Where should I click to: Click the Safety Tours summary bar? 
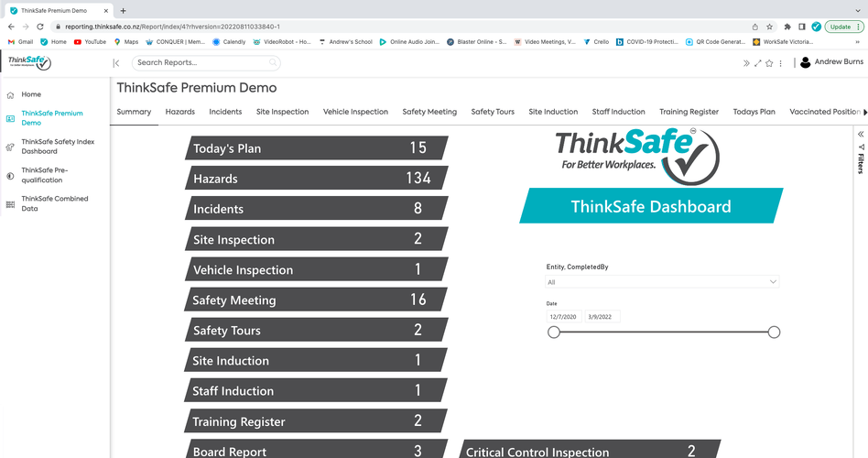click(x=316, y=330)
